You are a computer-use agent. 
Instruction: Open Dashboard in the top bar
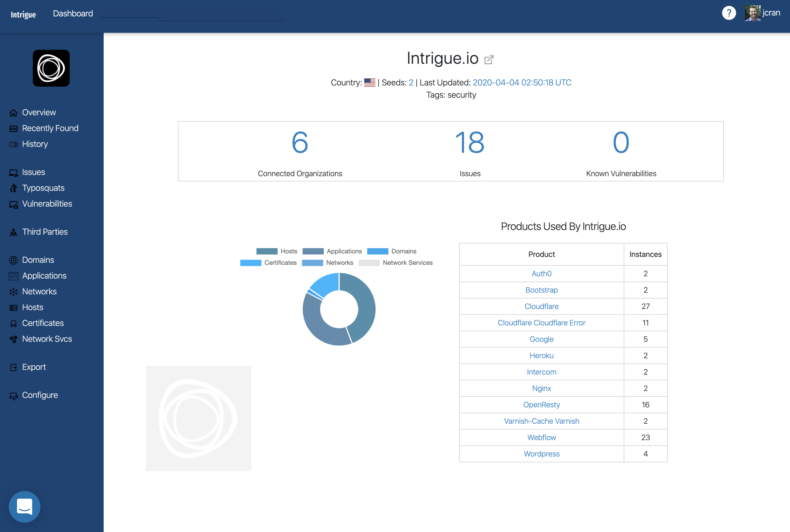pos(73,13)
